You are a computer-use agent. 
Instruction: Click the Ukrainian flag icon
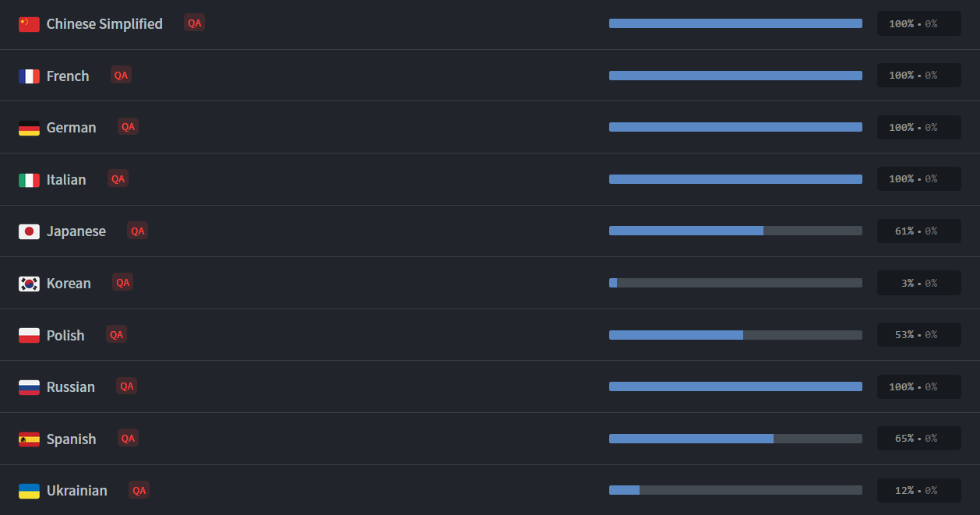pyautogui.click(x=29, y=491)
